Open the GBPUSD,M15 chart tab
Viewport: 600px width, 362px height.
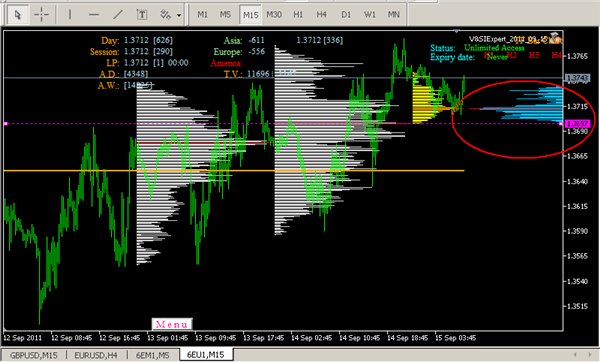point(33,355)
